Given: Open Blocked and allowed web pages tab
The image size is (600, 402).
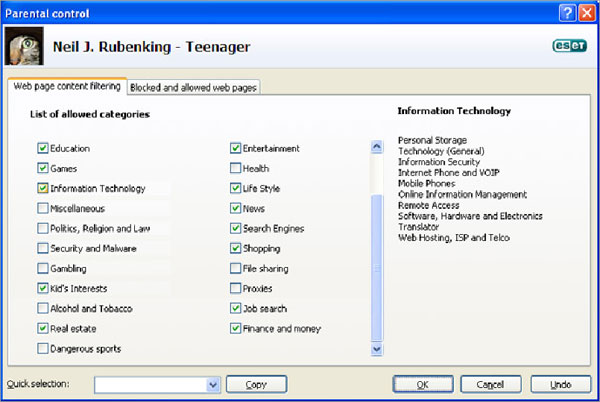Looking at the screenshot, I should tap(193, 88).
